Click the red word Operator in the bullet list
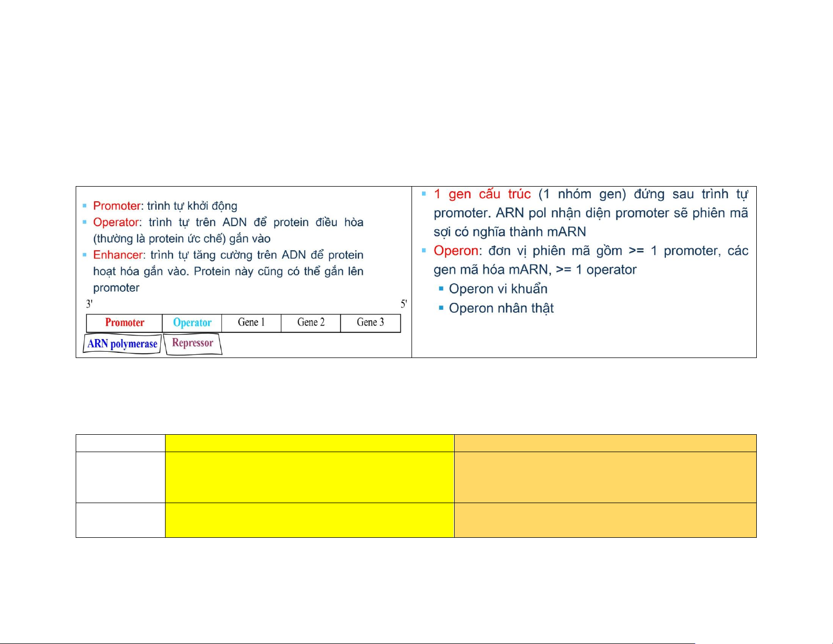The width and height of the screenshot is (833, 644). tap(116, 222)
